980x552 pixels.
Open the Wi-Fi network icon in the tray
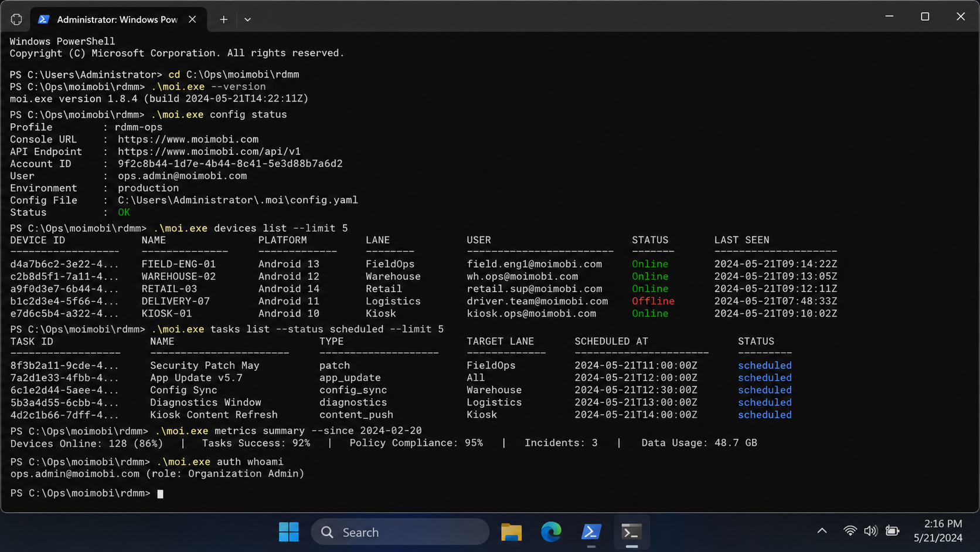(850, 531)
